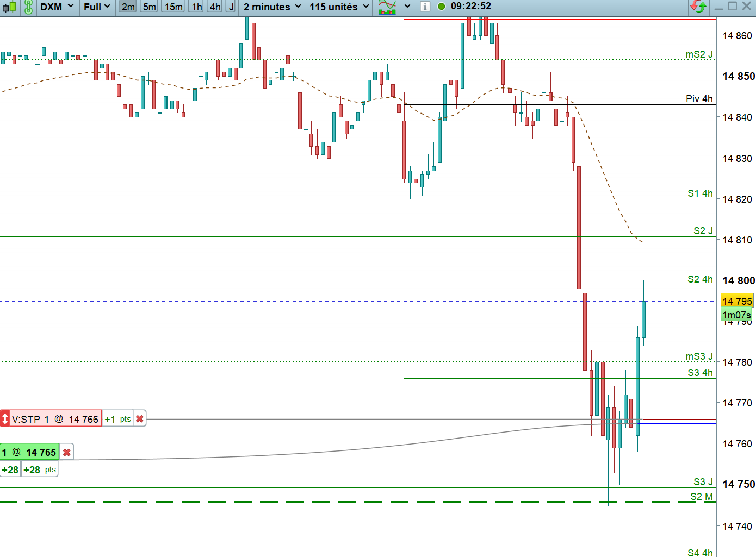Click the 14 780 price axis value
The height and width of the screenshot is (557, 756).
point(738,362)
